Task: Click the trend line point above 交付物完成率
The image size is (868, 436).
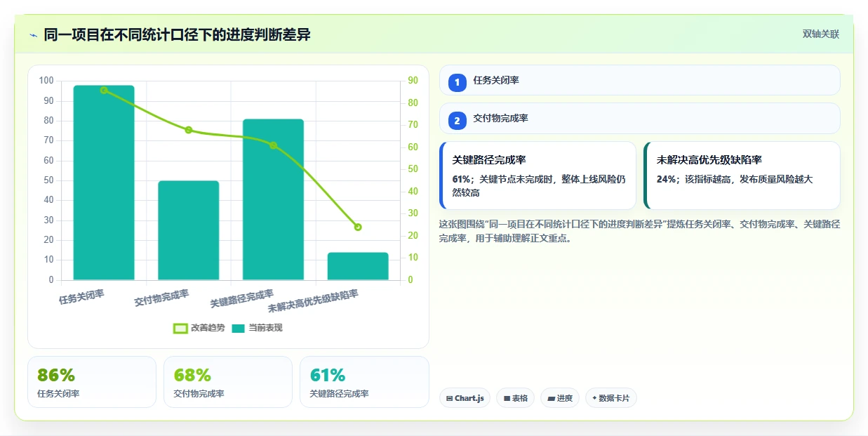Action: click(x=188, y=130)
